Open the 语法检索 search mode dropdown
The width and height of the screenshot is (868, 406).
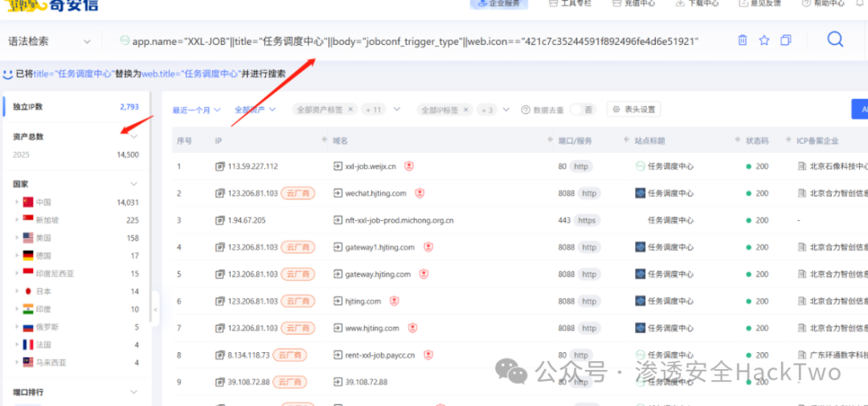click(49, 42)
